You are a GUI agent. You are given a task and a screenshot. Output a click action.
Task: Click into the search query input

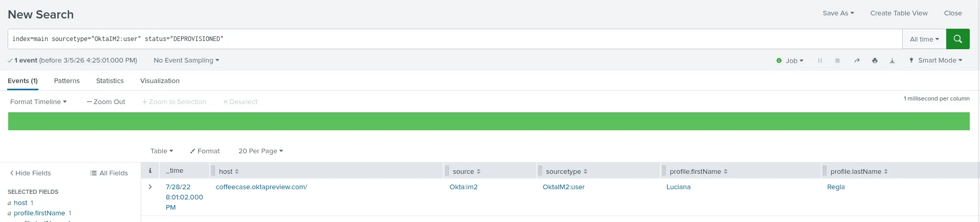click(x=455, y=39)
